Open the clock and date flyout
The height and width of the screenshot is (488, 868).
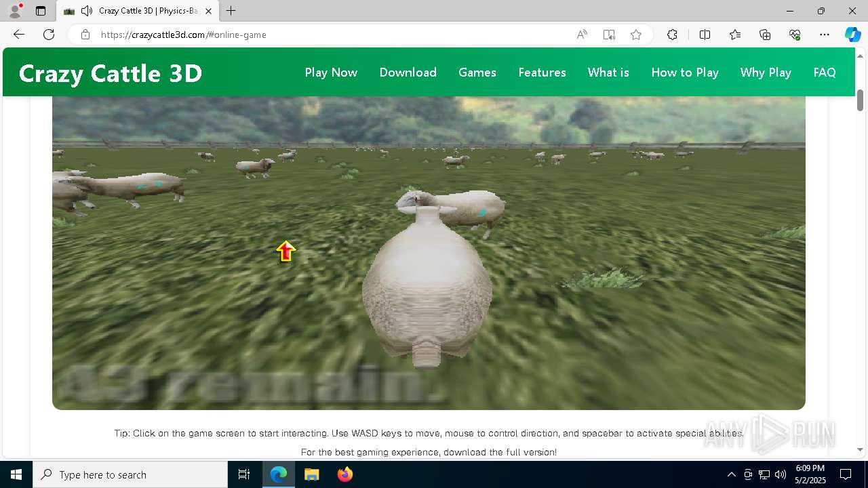(810, 474)
